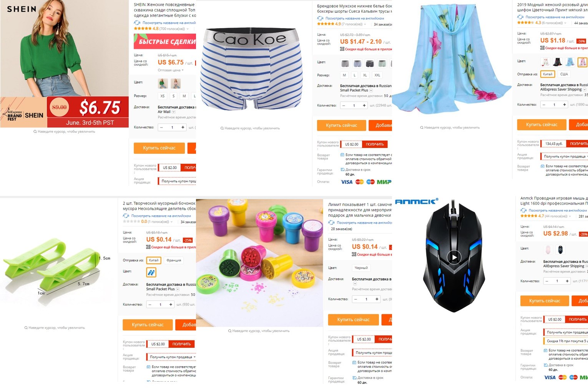Open the English title link for the boxer shorts

pyautogui.click(x=354, y=18)
